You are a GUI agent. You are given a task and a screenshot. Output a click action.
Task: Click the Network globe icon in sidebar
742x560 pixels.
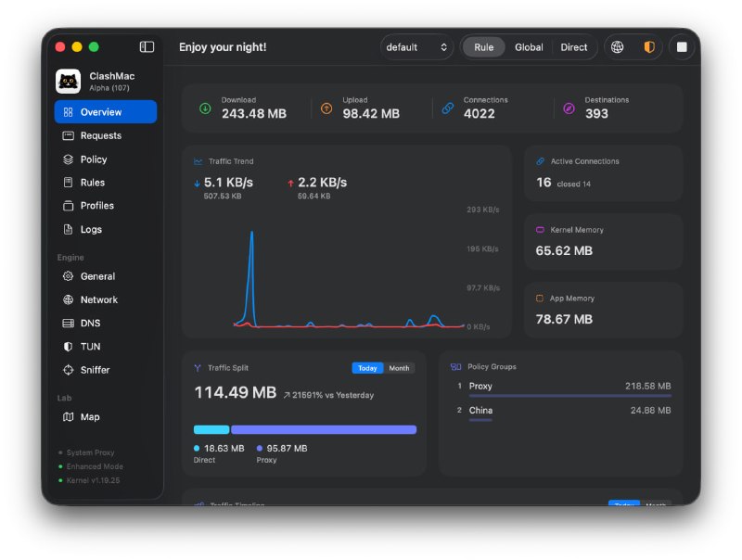point(68,299)
